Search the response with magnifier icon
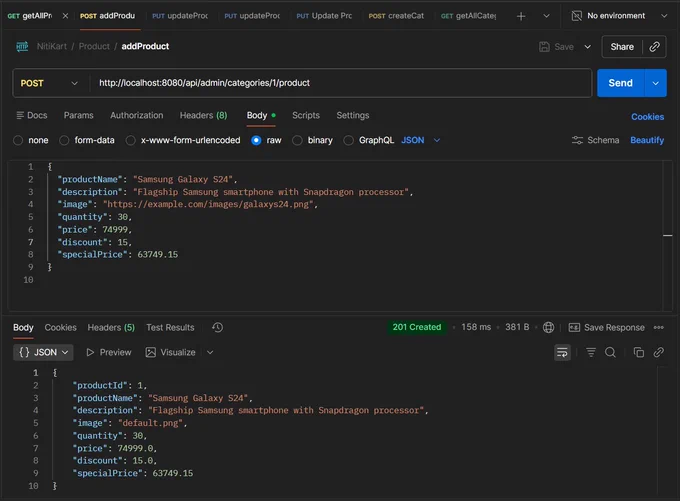This screenshot has width=680, height=501. (x=610, y=352)
